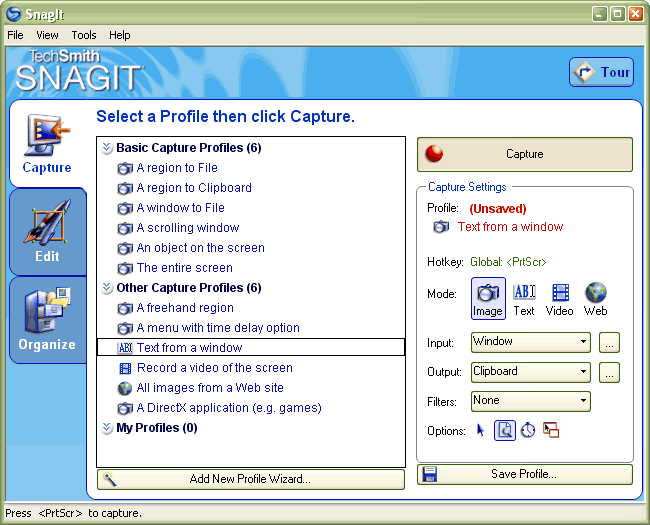Open the File menu
The height and width of the screenshot is (525, 650).
coord(15,35)
